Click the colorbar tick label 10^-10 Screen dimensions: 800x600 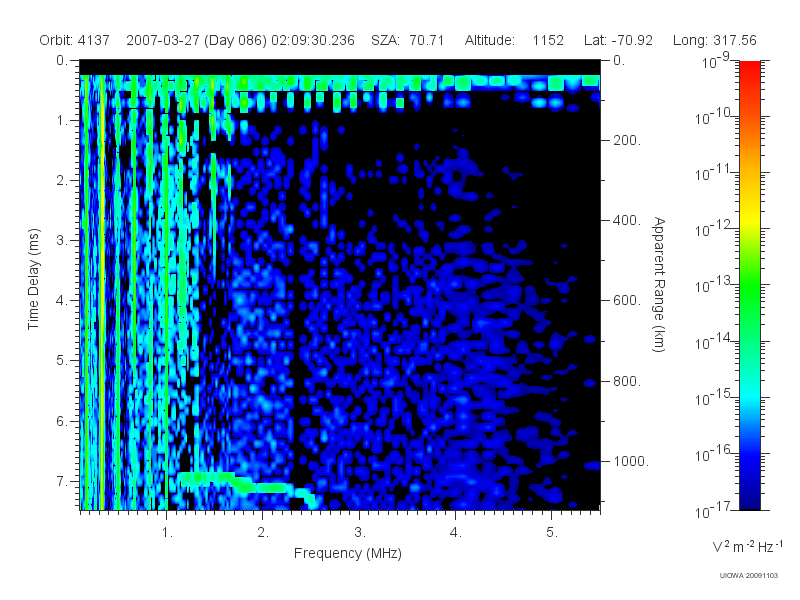715,116
